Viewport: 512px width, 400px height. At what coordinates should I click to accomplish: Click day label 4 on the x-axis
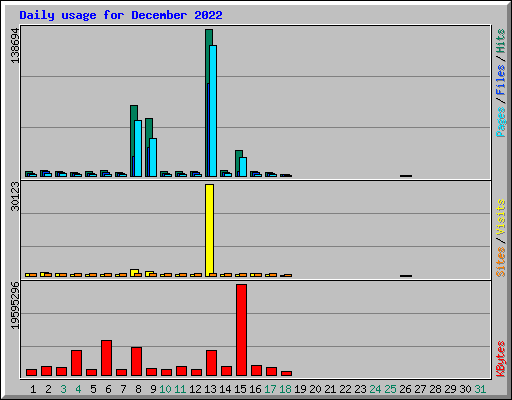[x=78, y=389]
